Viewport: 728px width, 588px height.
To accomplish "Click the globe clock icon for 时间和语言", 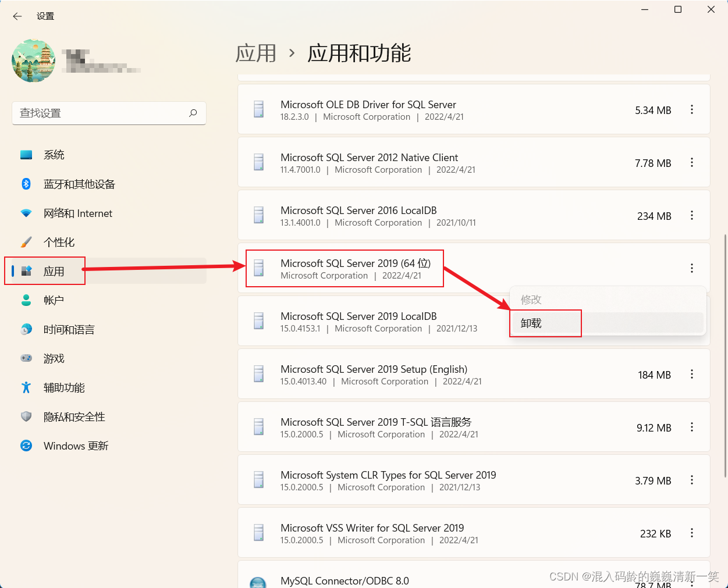I will [26, 329].
